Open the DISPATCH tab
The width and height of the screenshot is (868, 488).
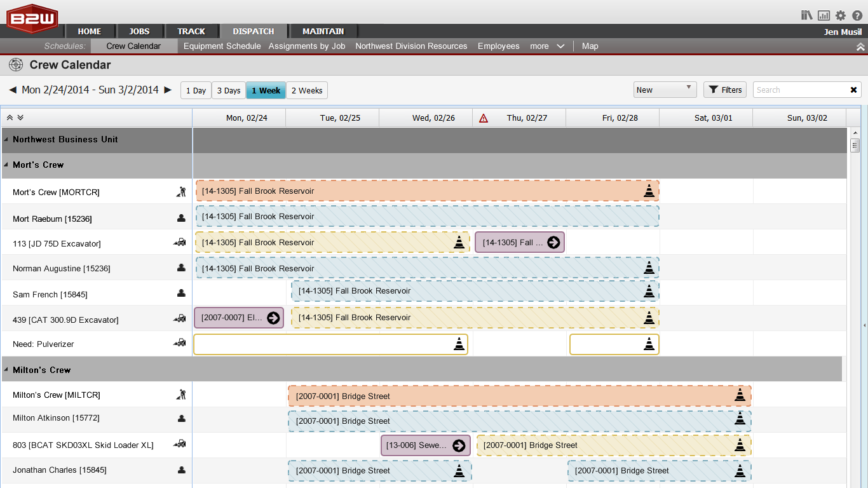click(x=254, y=31)
